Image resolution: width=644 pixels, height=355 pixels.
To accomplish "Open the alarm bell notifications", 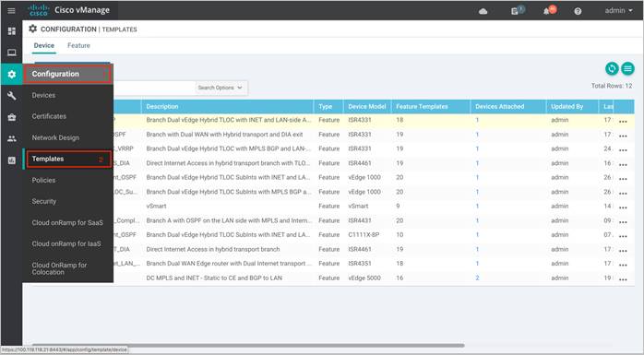I will (546, 11).
